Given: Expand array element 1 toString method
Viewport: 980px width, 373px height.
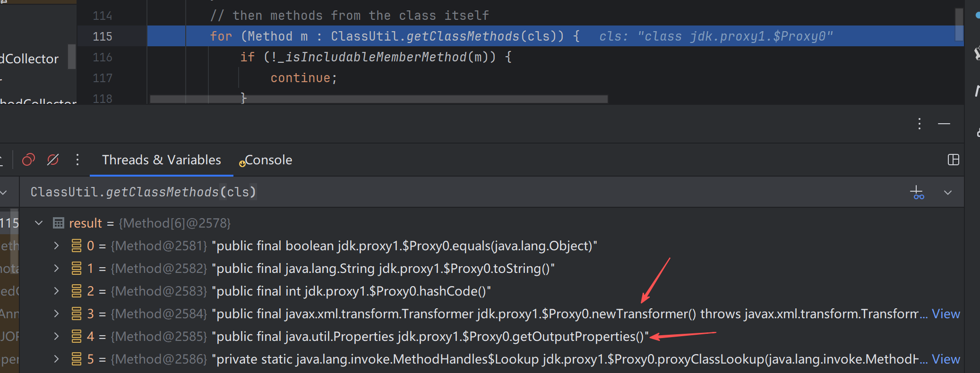Looking at the screenshot, I should (56, 268).
